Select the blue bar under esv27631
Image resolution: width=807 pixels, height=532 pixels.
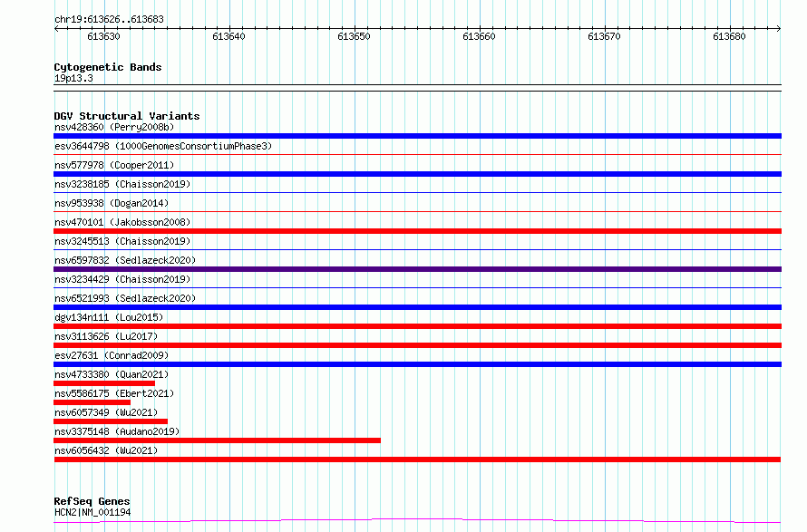point(417,364)
